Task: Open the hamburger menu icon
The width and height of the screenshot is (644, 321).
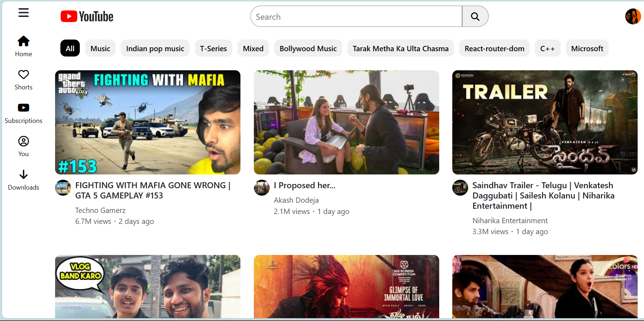Action: click(24, 13)
